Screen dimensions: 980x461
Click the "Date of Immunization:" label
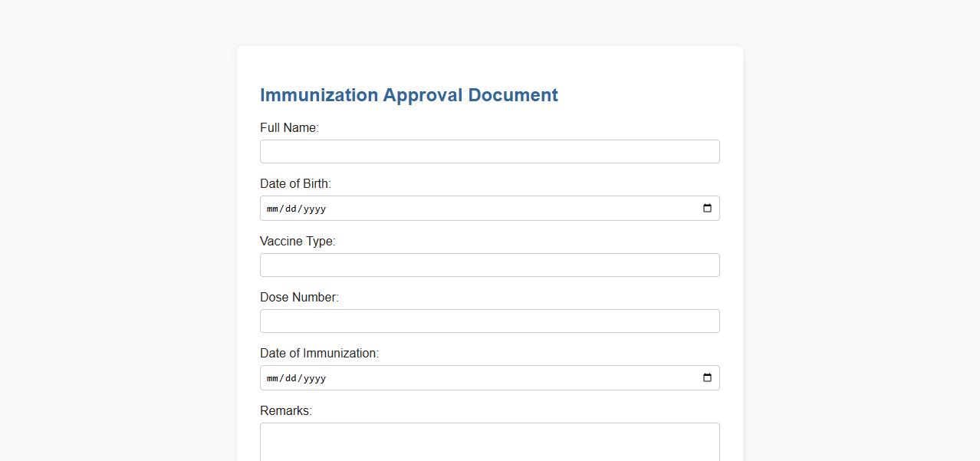point(319,354)
